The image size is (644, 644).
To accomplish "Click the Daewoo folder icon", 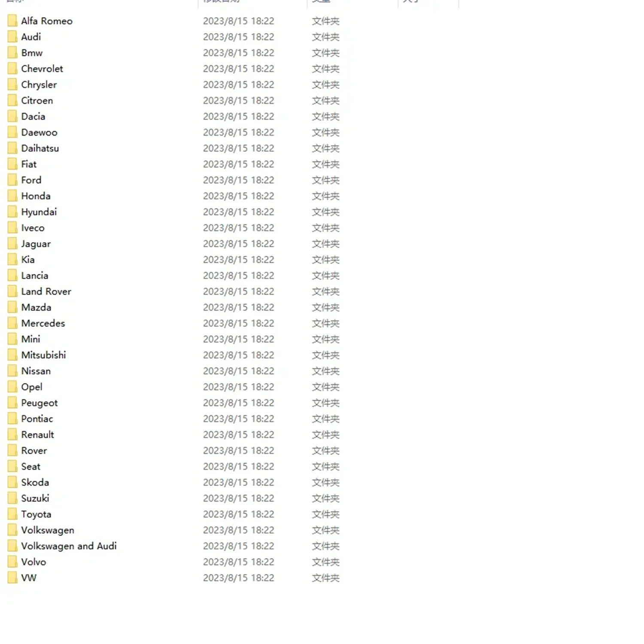I will pyautogui.click(x=12, y=132).
